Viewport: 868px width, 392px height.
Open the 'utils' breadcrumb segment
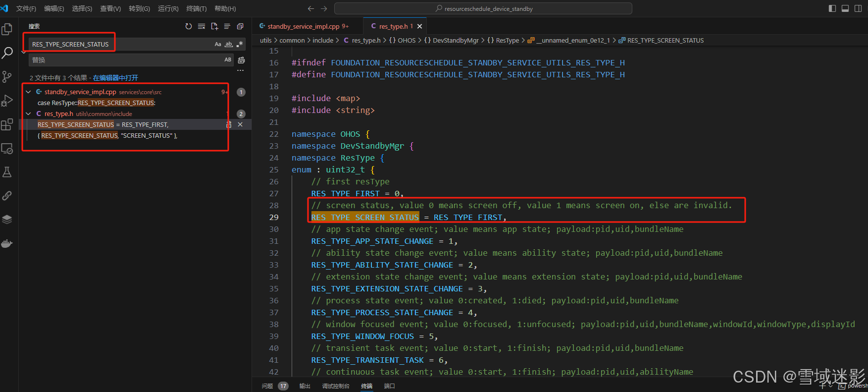(x=266, y=40)
